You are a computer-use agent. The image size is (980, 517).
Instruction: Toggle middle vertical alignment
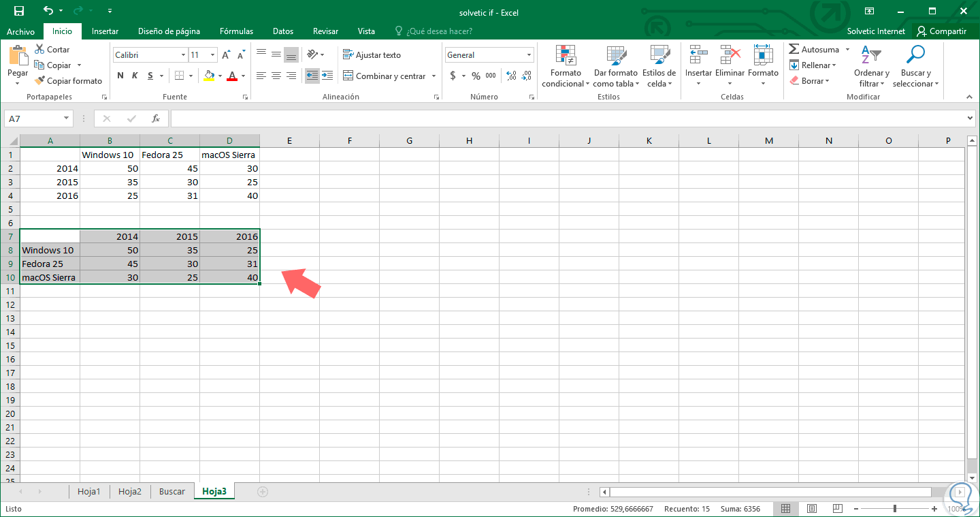pos(276,54)
